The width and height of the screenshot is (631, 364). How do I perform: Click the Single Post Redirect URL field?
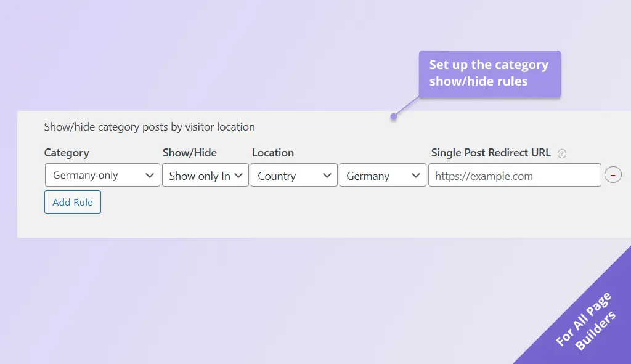coord(515,175)
